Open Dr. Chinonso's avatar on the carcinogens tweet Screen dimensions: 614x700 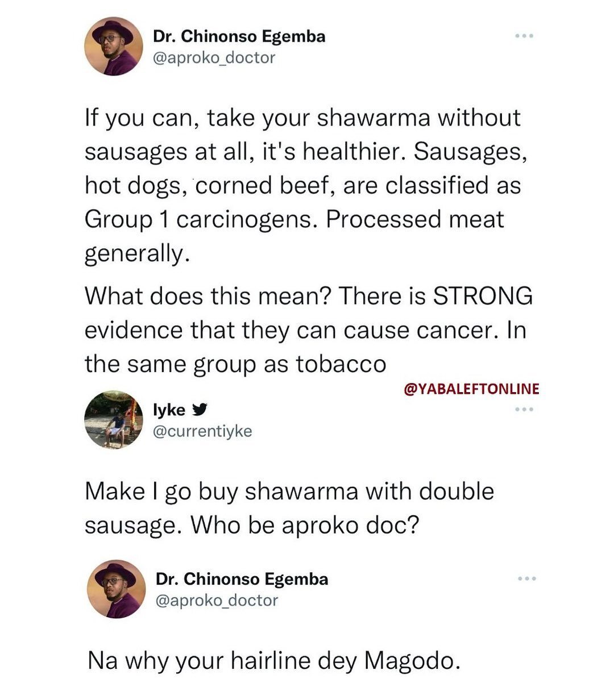point(113,47)
